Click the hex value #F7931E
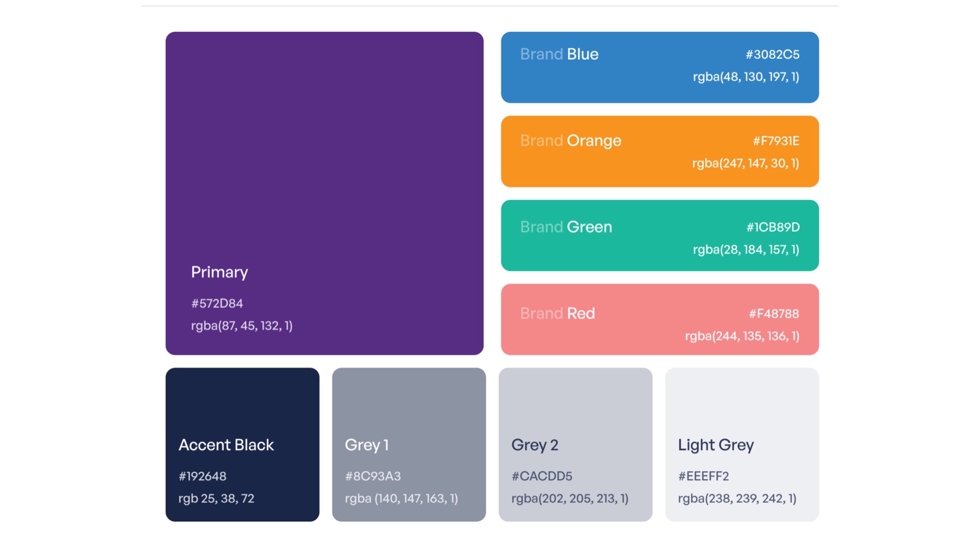This screenshot has height=551, width=980. click(x=776, y=141)
